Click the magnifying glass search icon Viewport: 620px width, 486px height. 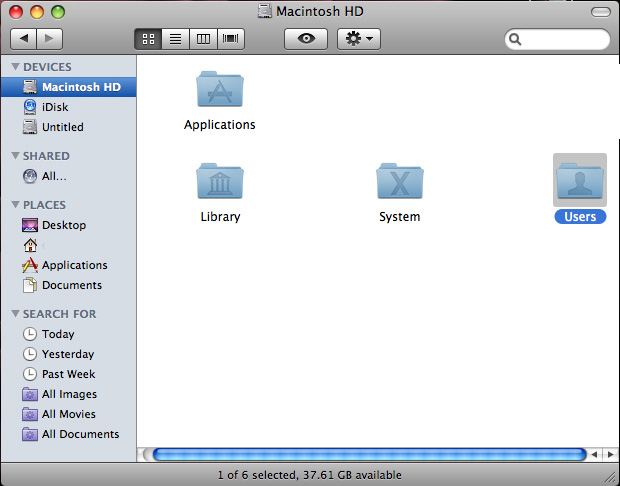click(x=515, y=39)
